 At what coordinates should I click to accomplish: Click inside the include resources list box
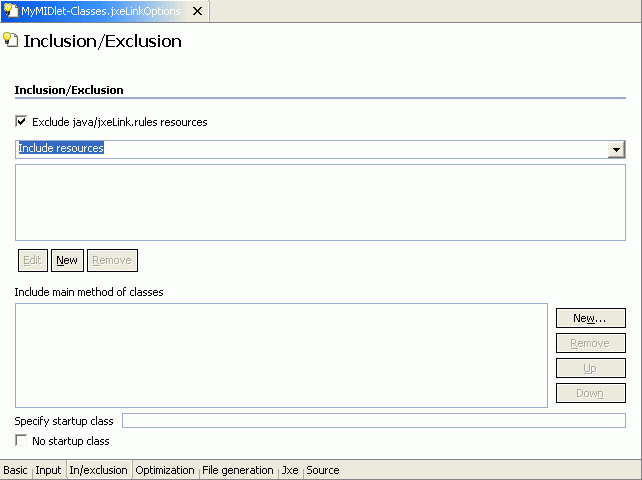[320, 203]
